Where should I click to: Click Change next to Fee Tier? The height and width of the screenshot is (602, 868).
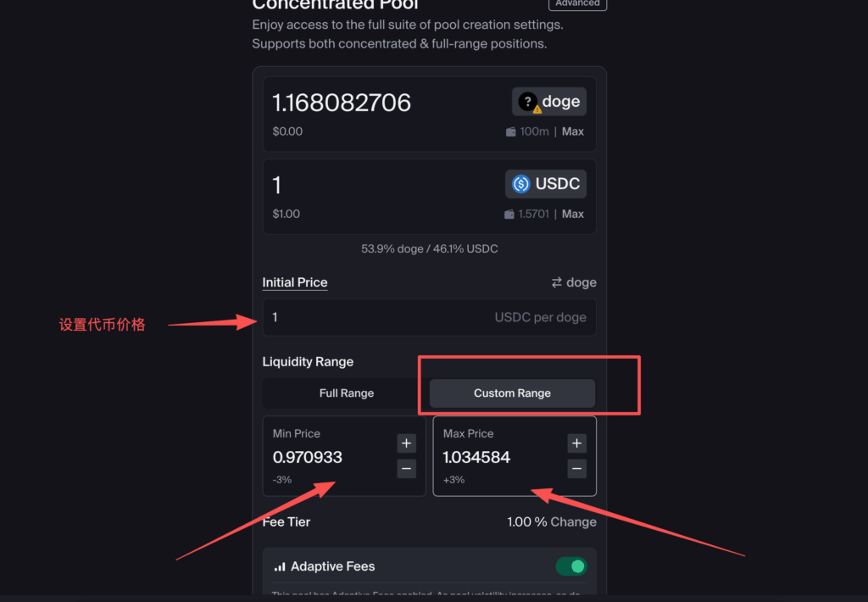click(574, 522)
